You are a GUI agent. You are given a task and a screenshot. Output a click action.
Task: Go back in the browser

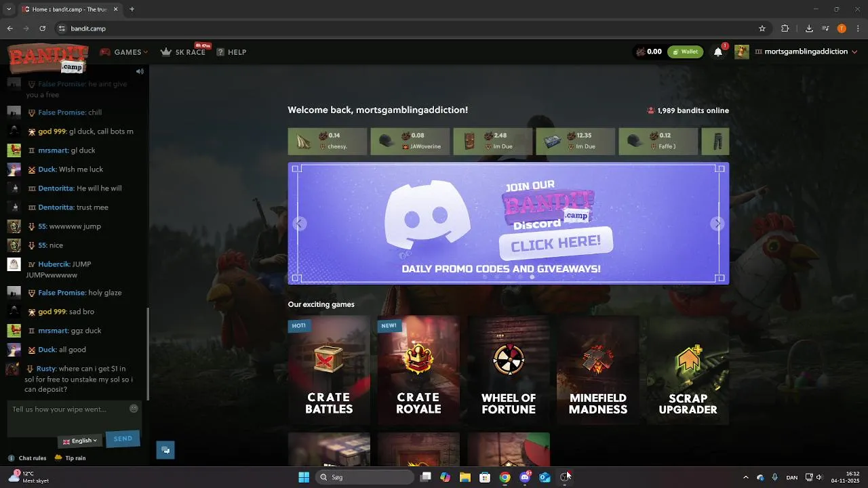coord(10,28)
